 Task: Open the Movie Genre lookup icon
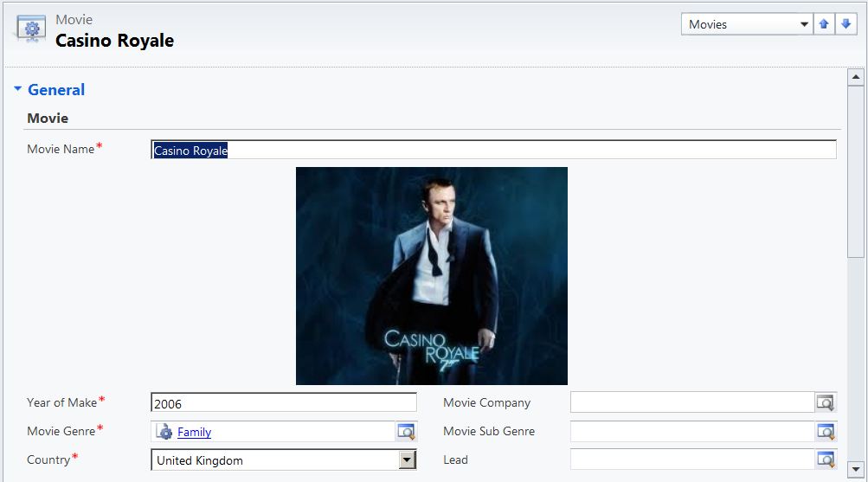406,431
